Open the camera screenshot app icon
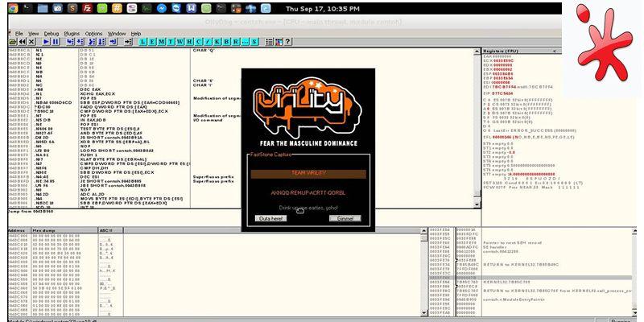 (x=57, y=8)
